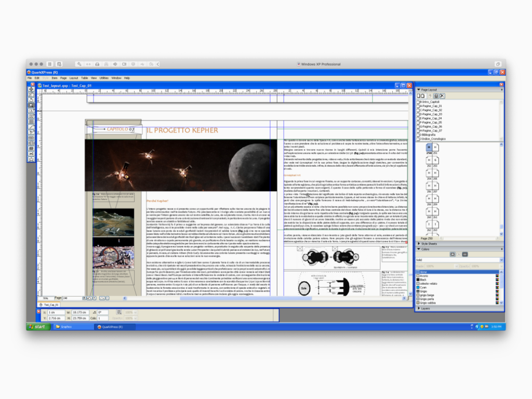Open the File menu
Image resolution: width=532 pixels, height=399 pixels.
pyautogui.click(x=30, y=78)
